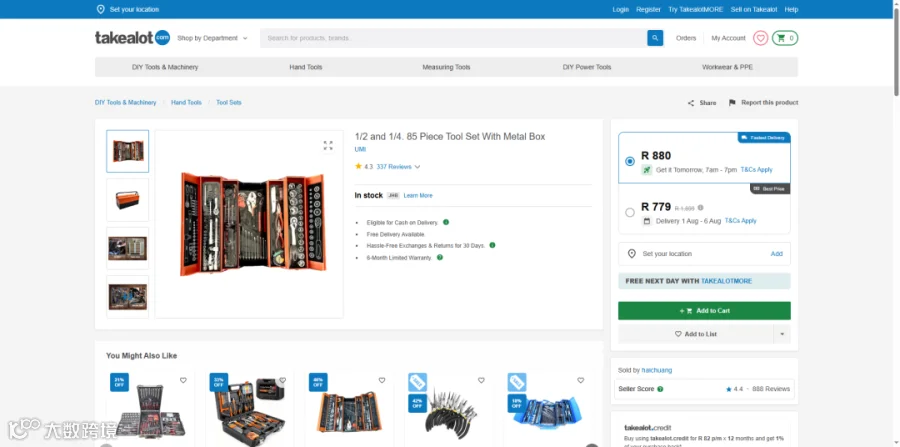The image size is (900, 447).
Task: Select the first open toolbox thumbnail
Action: click(x=127, y=151)
